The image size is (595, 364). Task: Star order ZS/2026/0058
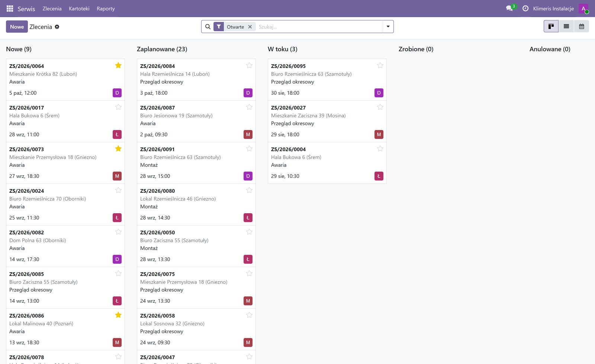coord(249,315)
